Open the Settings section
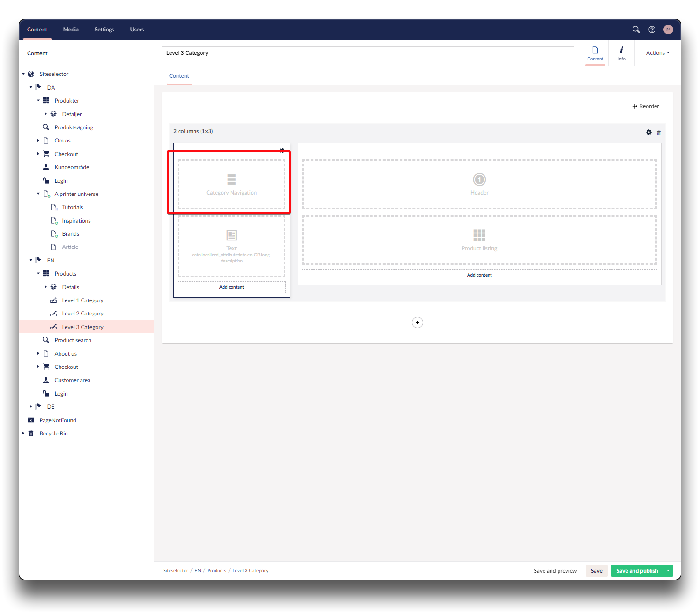 104,30
